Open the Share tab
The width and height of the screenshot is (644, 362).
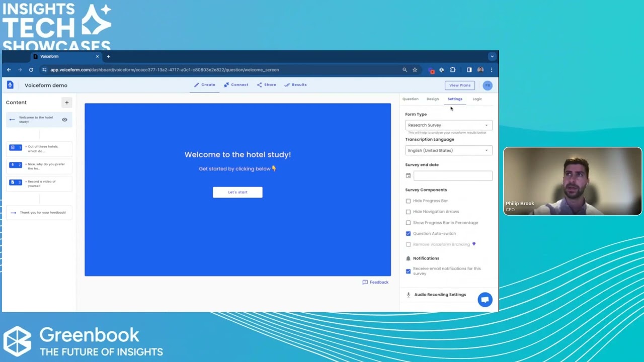coord(266,85)
